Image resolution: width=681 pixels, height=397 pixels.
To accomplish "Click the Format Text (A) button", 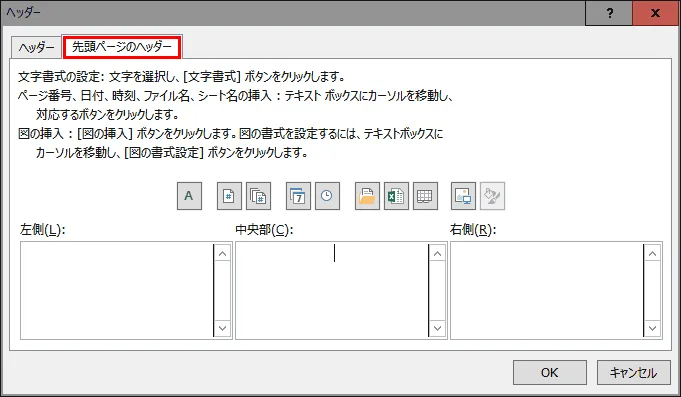I will point(189,196).
